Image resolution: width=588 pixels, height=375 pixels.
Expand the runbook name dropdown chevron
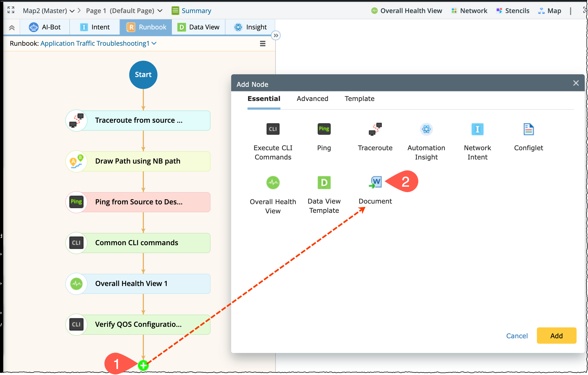tap(154, 43)
